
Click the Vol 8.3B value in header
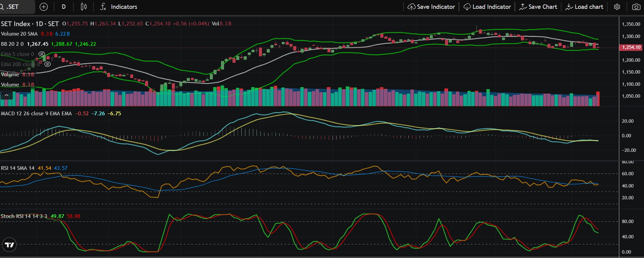click(x=222, y=24)
